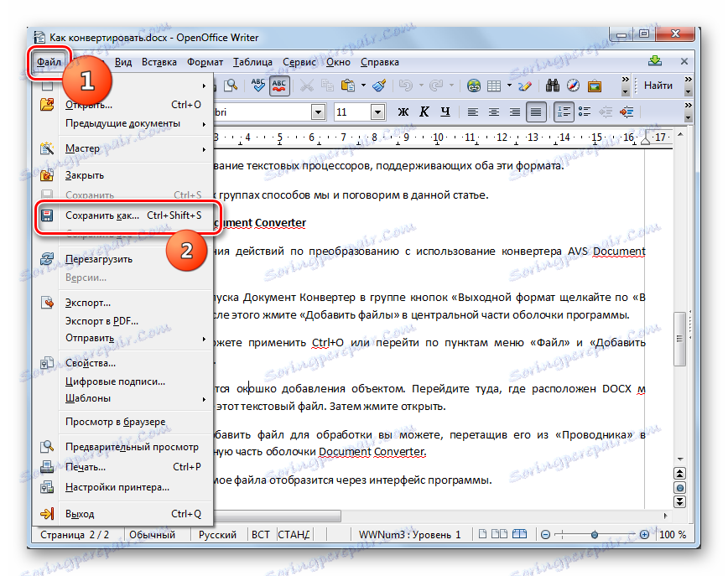The height and width of the screenshot is (576, 728).
Task: Click the font size field showing 11
Action: click(352, 112)
